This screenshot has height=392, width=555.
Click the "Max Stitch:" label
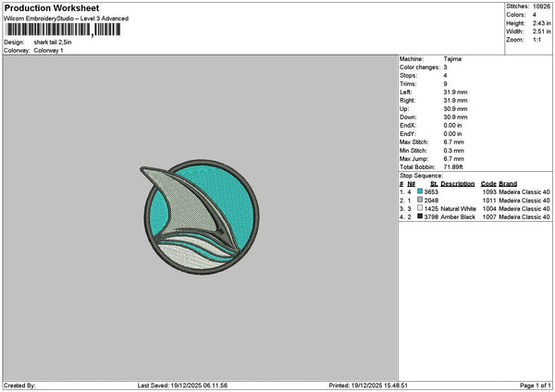point(414,142)
